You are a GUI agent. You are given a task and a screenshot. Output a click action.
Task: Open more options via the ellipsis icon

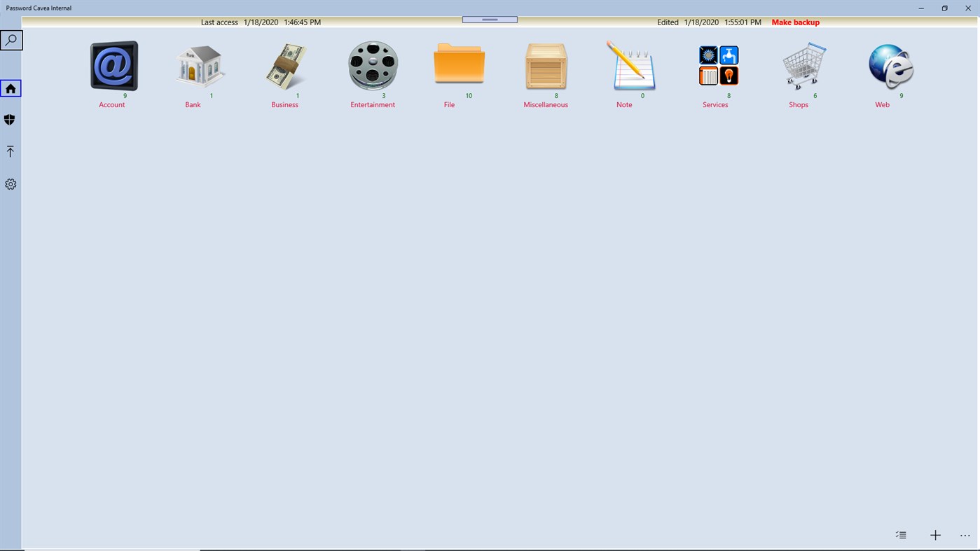point(965,534)
